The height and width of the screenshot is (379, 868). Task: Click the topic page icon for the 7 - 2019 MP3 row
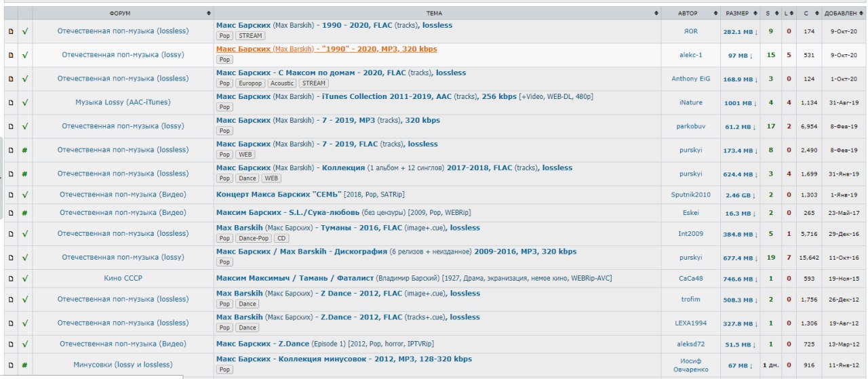tap(10, 126)
